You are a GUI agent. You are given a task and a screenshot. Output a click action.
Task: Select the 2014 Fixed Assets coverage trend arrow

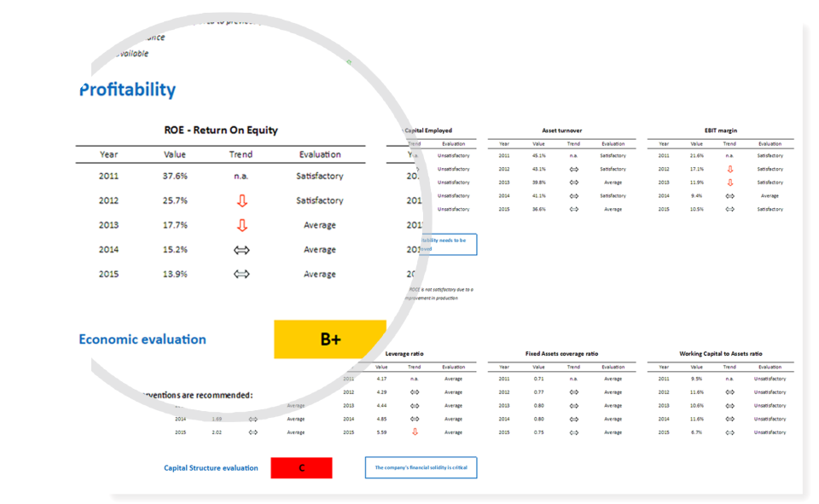pyautogui.click(x=573, y=419)
